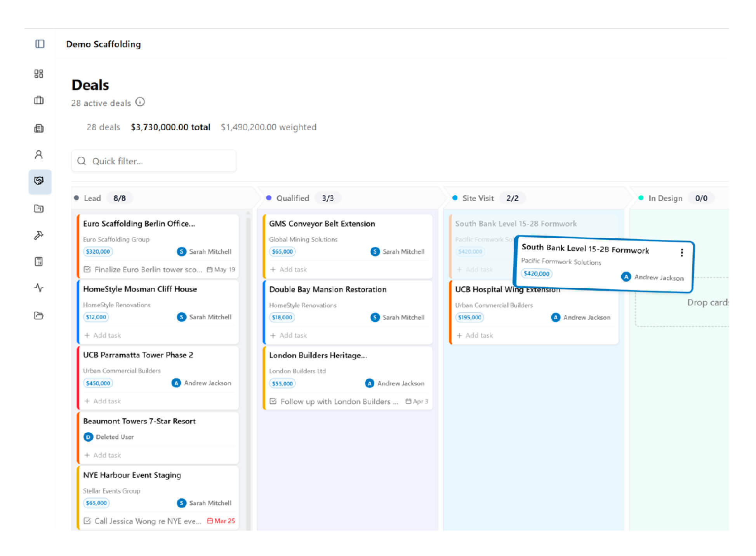Click the Lead column scrollbar
The width and height of the screenshot is (756, 556).
[x=248, y=350]
